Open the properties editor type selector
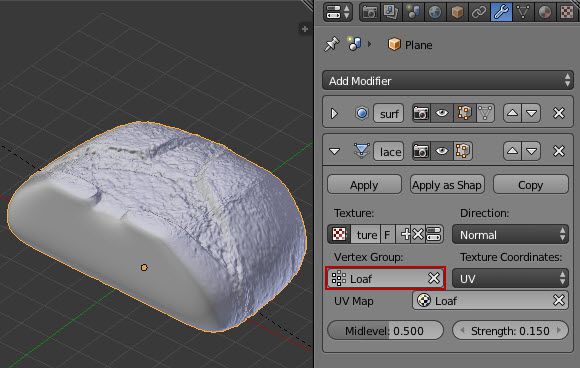The width and height of the screenshot is (580, 368). 337,12
